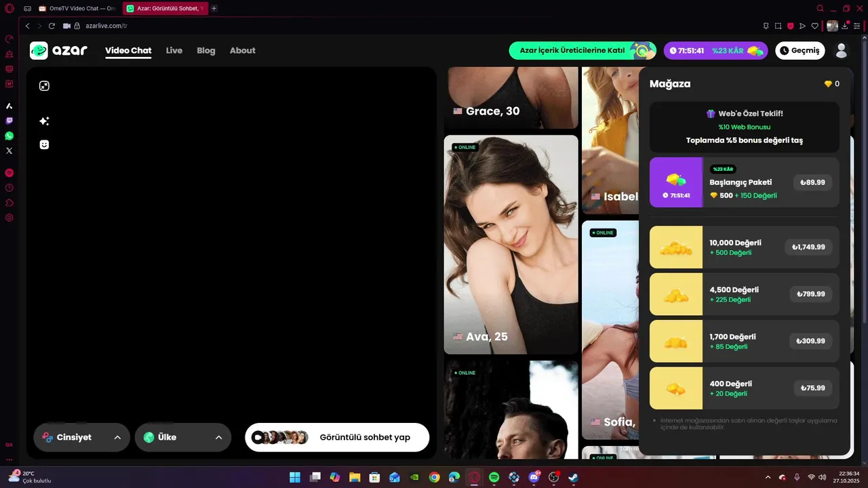Image resolution: width=868 pixels, height=488 pixels.
Task: Open Grace, 30 profile card
Action: 511,98
